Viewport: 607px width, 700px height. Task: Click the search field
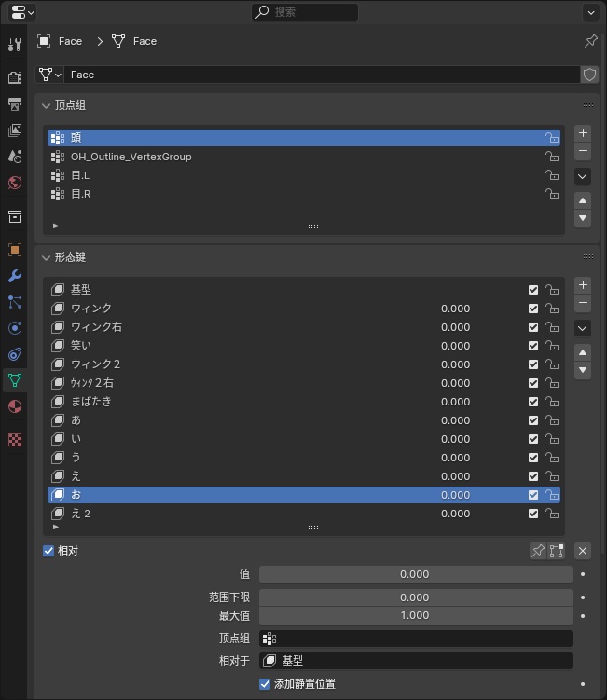(305, 12)
